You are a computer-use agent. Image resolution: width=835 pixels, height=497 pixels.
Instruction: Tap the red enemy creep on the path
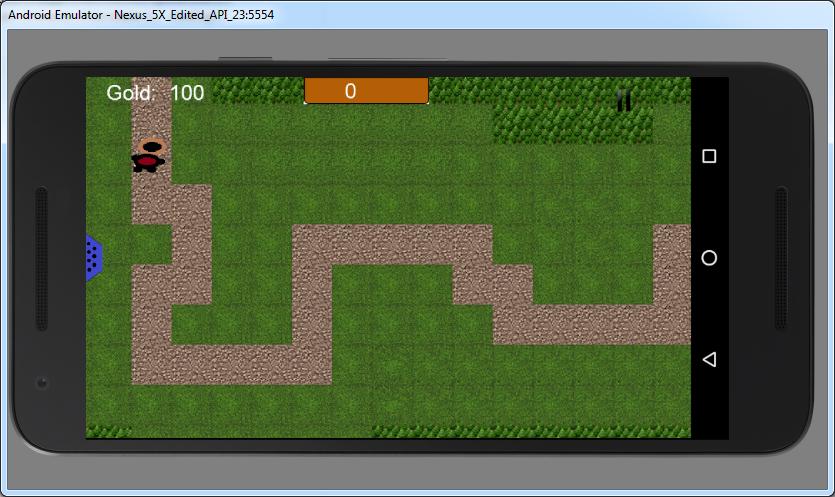(148, 162)
